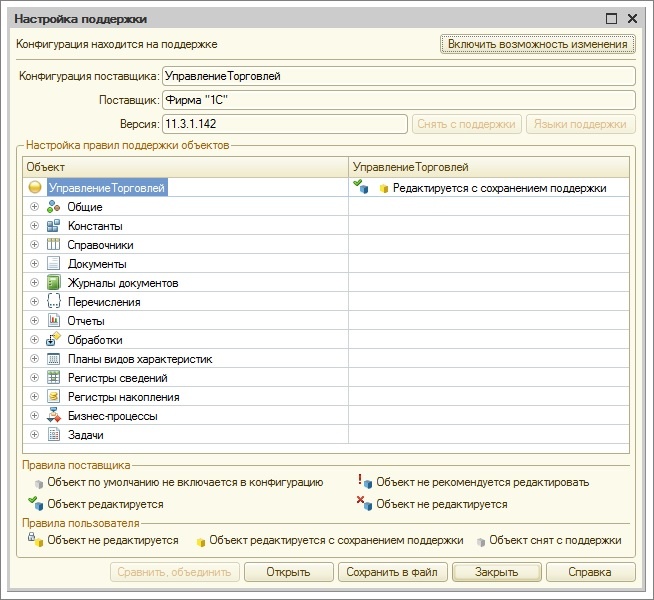654x600 pixels.
Task: Close the Настройка поддержки window
Action: [632, 19]
